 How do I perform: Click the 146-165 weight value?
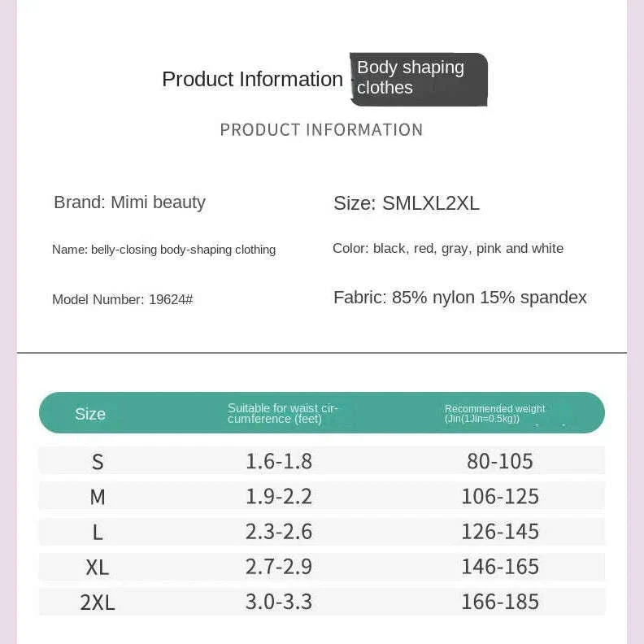(x=500, y=567)
